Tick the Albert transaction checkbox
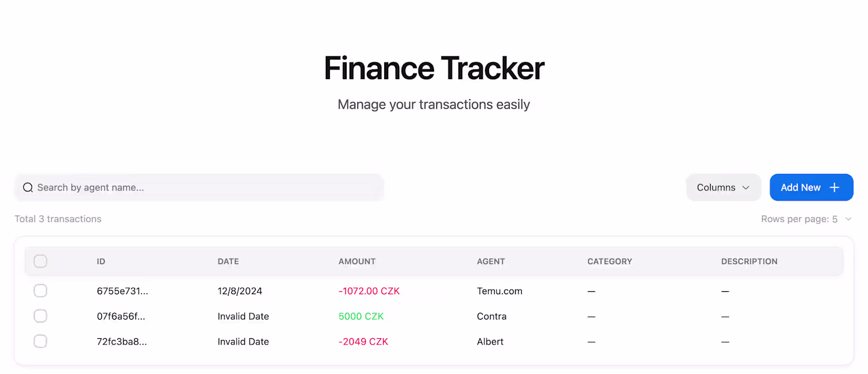Screen dimensions: 868x374 (41, 342)
